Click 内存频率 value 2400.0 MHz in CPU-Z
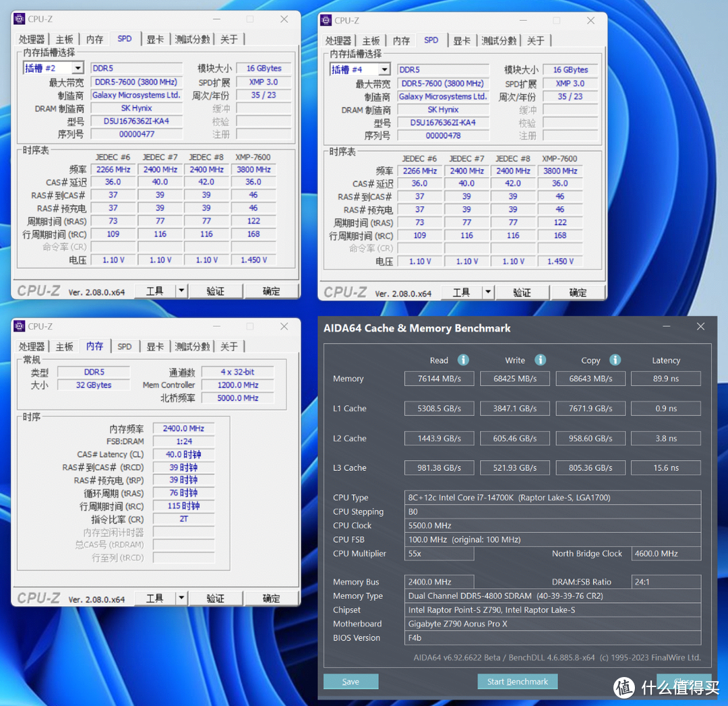This screenshot has width=728, height=706. point(184,428)
